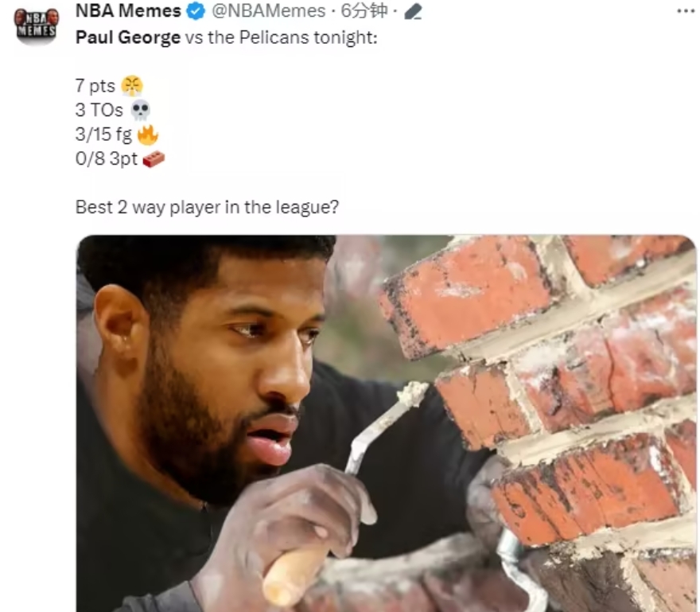The image size is (700, 612).
Task: Click the '0/8 3pt' stat text
Action: point(107,159)
